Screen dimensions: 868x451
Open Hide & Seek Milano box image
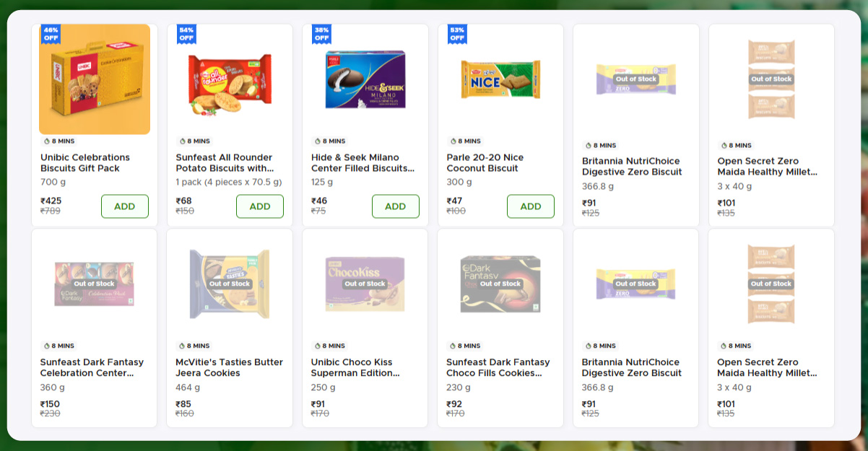(365, 80)
